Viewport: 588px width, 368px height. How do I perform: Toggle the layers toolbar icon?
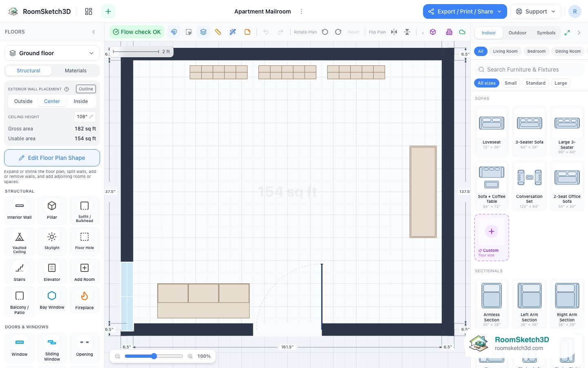(203, 32)
